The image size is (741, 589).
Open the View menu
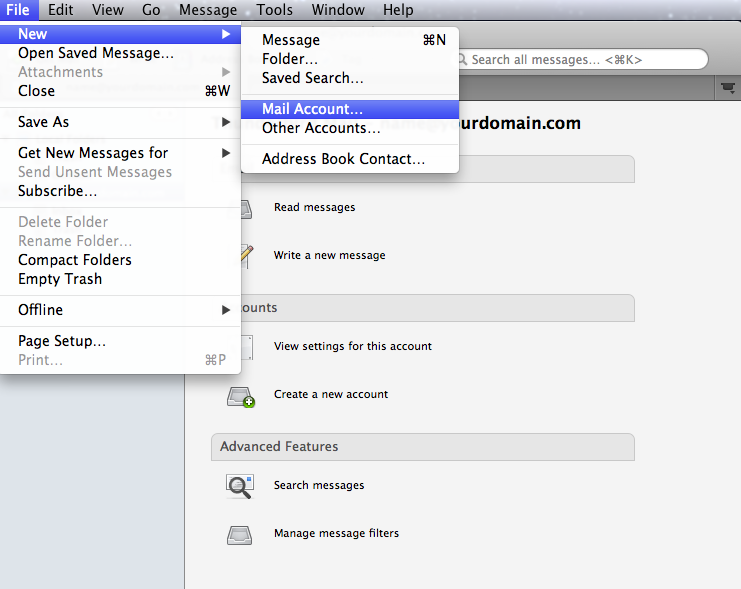(x=108, y=9)
